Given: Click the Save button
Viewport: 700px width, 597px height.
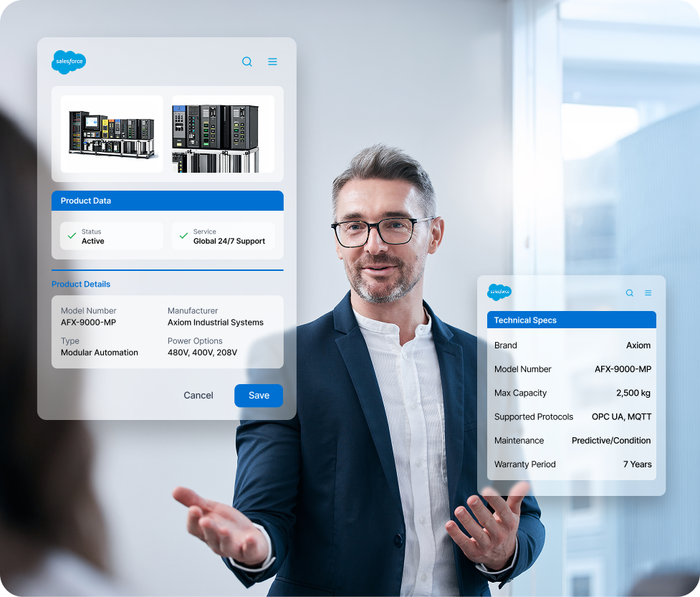Looking at the screenshot, I should point(259,396).
